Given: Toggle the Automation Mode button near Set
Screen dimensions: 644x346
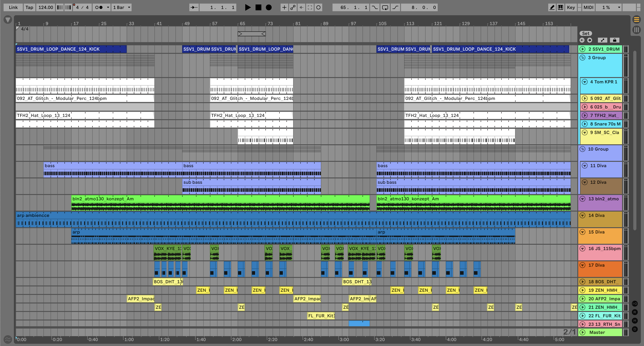Looking at the screenshot, I should click(603, 40).
